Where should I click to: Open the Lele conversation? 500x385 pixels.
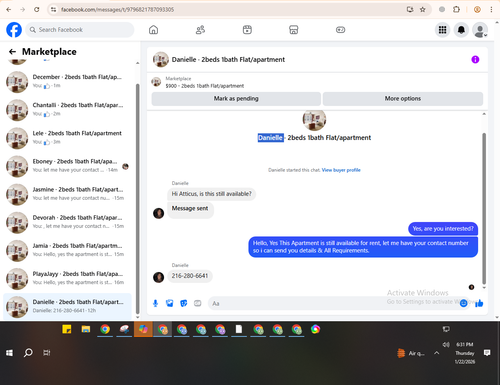[67, 138]
